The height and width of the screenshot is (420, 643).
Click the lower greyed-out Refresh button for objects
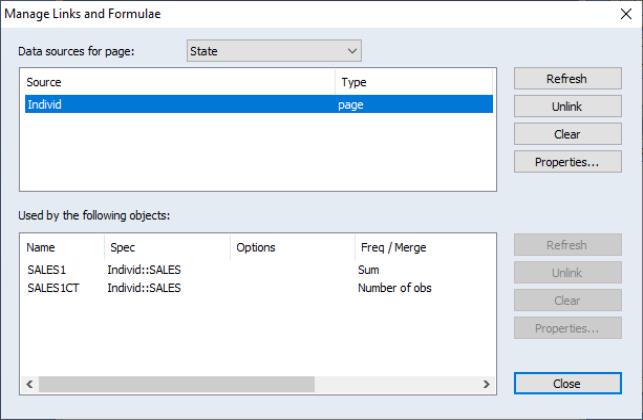coord(567,245)
